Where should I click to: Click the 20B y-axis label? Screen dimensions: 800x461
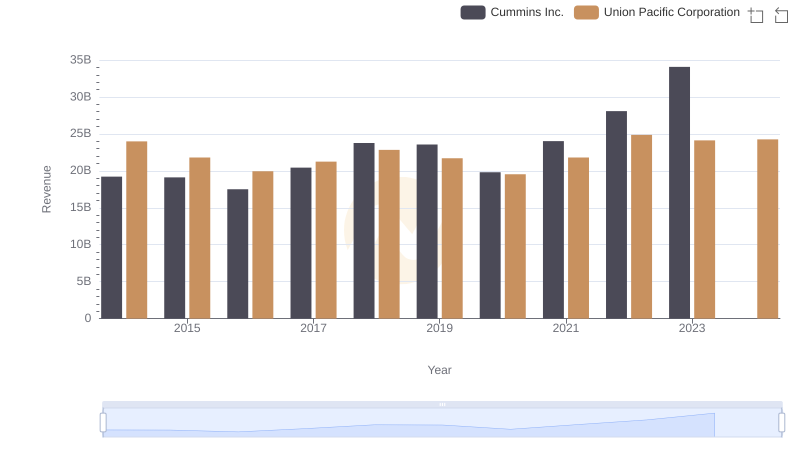click(81, 170)
